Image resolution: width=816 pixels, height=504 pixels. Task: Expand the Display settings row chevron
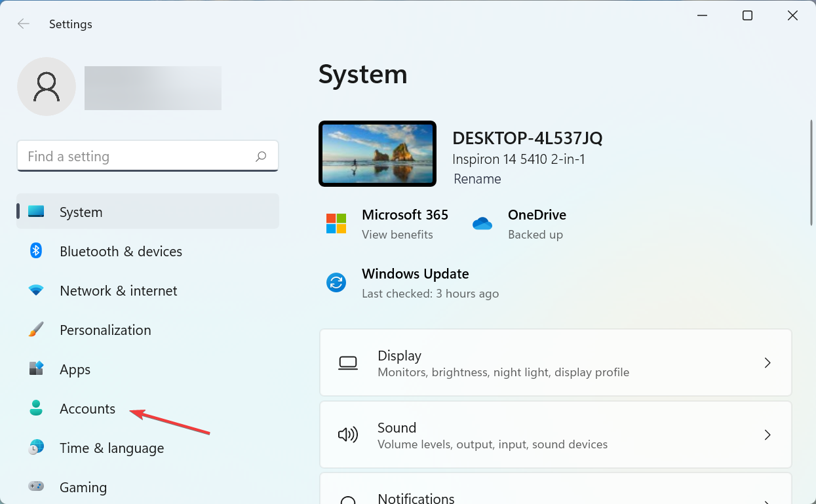coord(767,362)
